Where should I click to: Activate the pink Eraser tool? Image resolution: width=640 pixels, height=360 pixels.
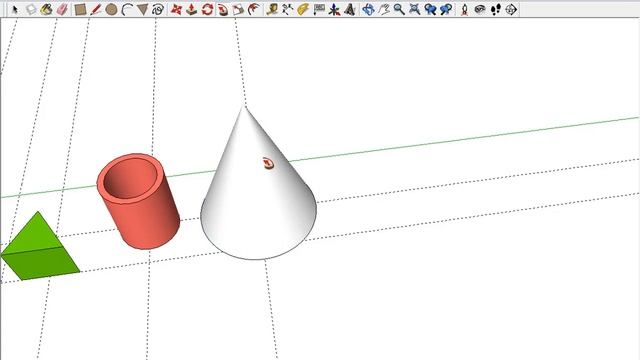coord(62,9)
